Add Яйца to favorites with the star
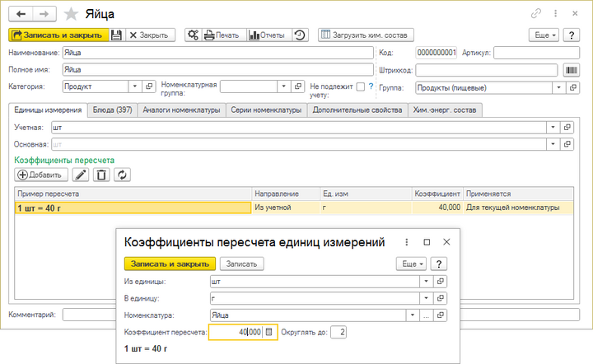Screen dimensions: 593x364 pos(71,14)
